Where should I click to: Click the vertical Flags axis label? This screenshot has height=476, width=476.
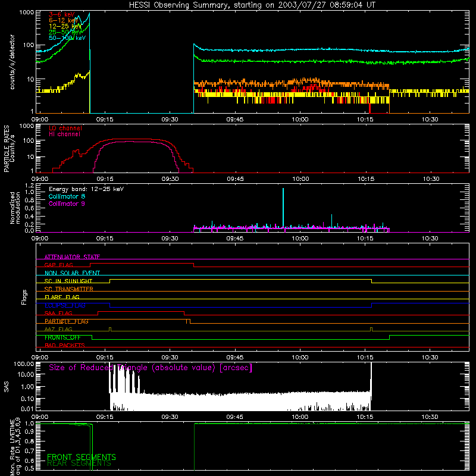point(24,297)
